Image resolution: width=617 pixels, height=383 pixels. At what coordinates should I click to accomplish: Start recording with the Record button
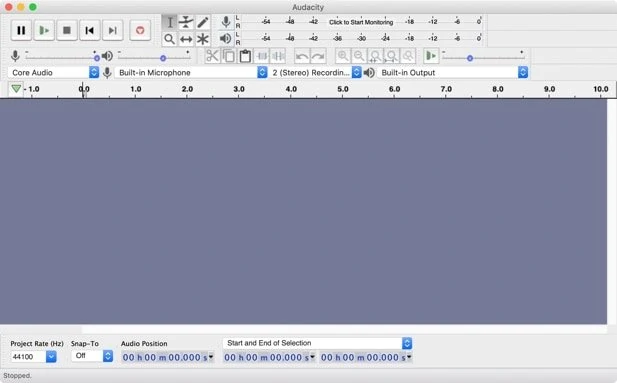click(140, 30)
